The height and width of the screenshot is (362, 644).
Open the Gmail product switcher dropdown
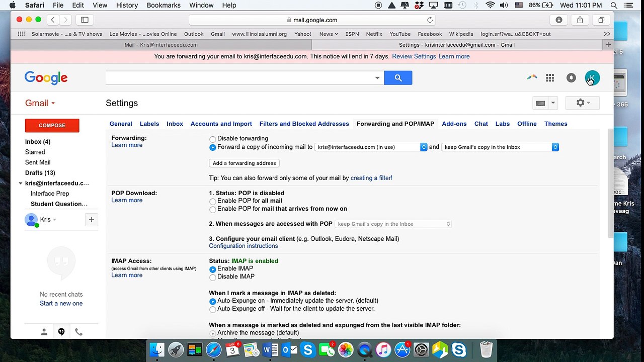[x=40, y=103]
